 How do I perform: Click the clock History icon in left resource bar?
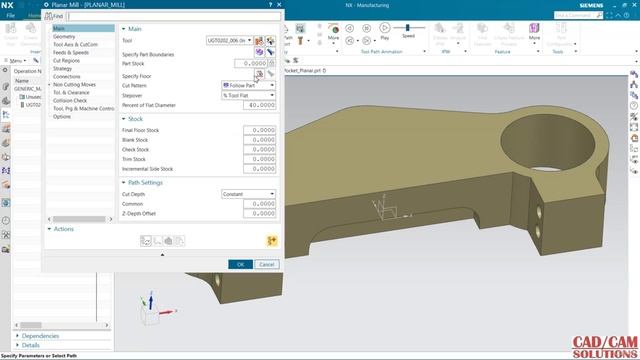click(x=6, y=220)
